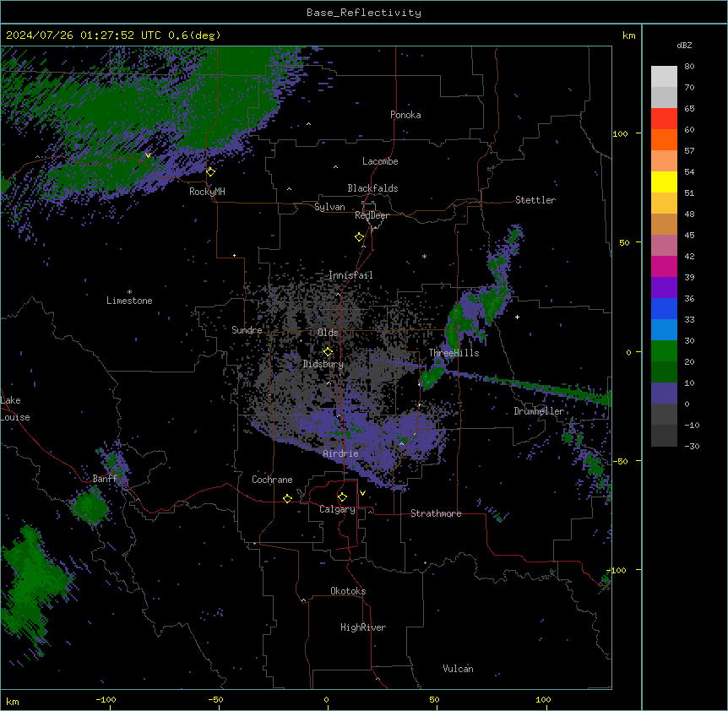Click the Calgary city label
The height and width of the screenshot is (711, 728).
337,509
